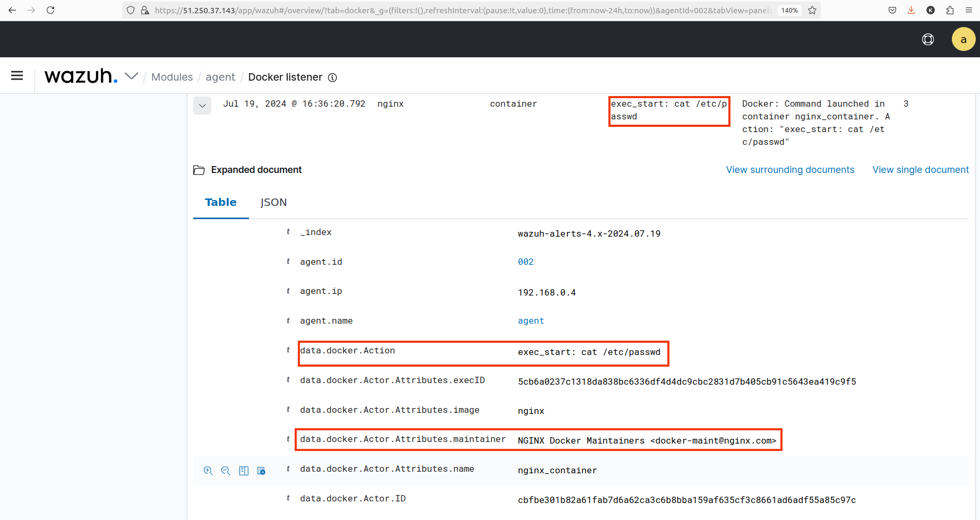Open the tracking protection shield icon
Screen dimensions: 980x520
click(131, 10)
